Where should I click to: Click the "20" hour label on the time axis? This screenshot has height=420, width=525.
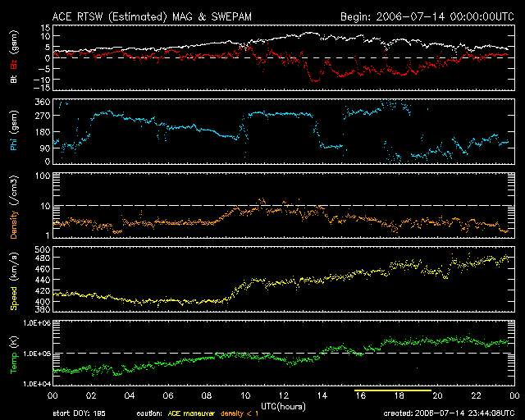coord(437,395)
